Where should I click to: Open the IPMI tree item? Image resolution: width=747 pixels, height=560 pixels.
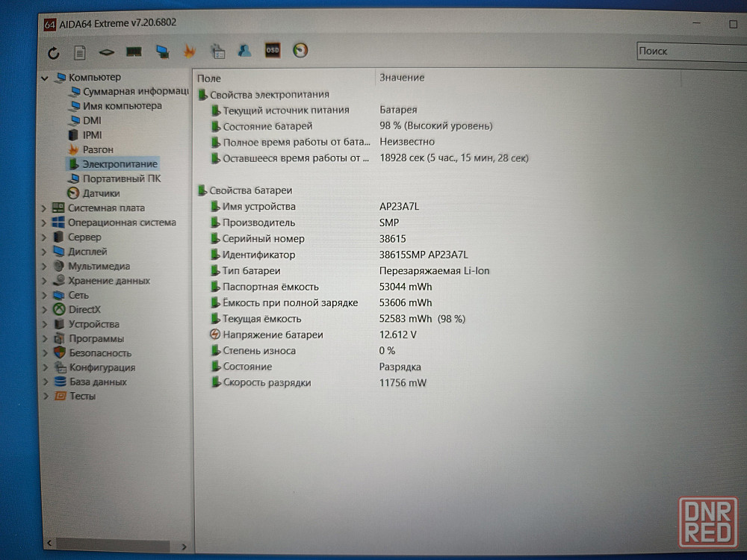point(86,134)
